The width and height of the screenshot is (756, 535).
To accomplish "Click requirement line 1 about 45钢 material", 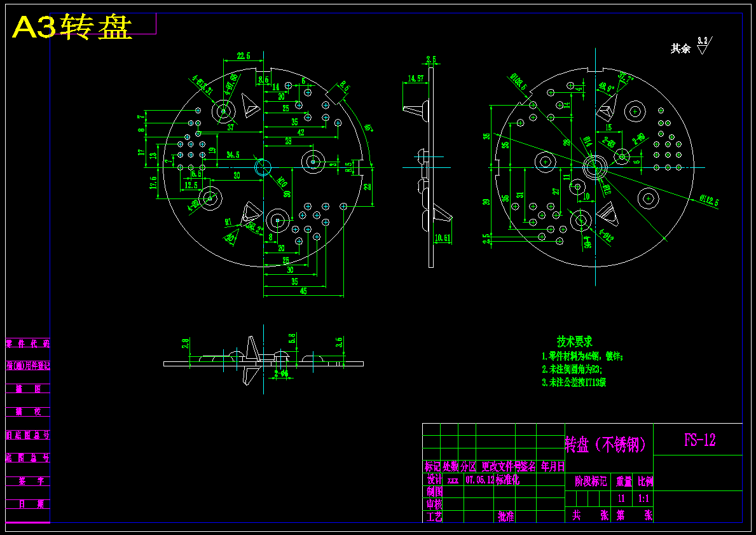I will pyautogui.click(x=583, y=357).
